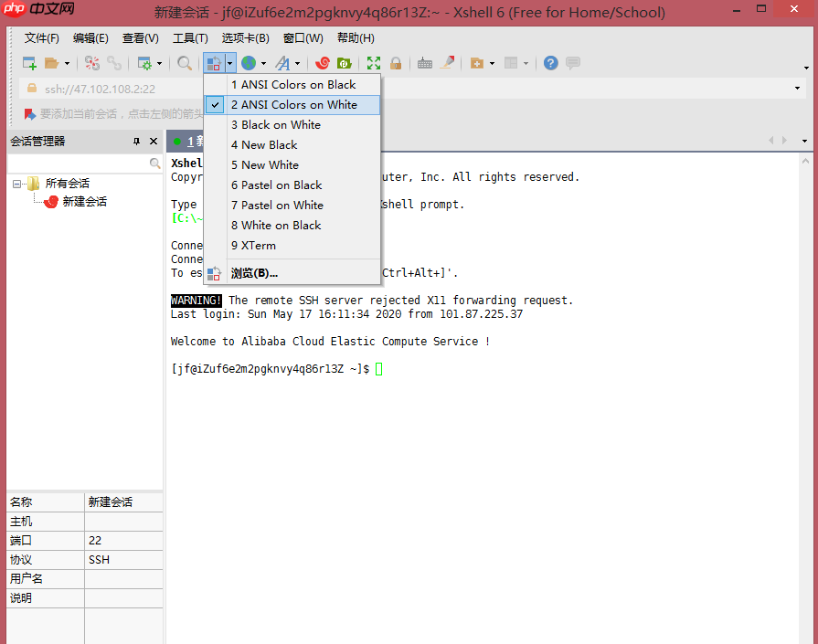Select 5 New White scheme

point(292,165)
